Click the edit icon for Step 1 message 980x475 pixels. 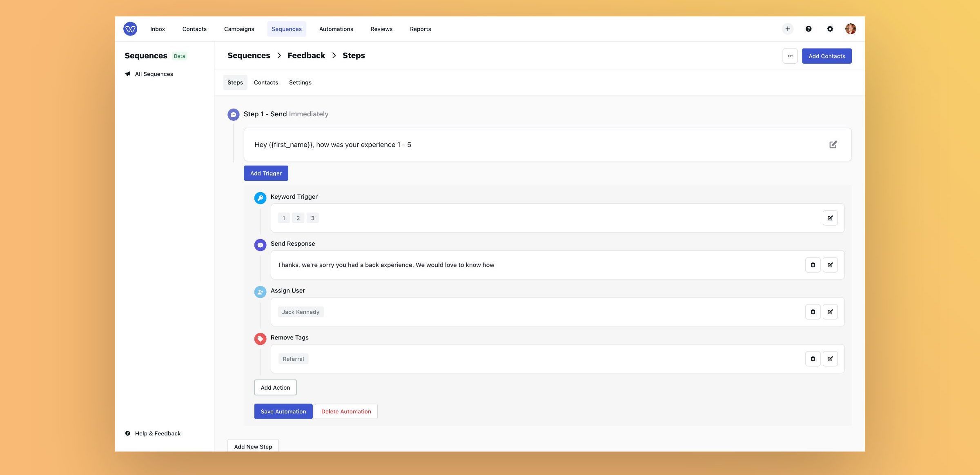pyautogui.click(x=833, y=144)
